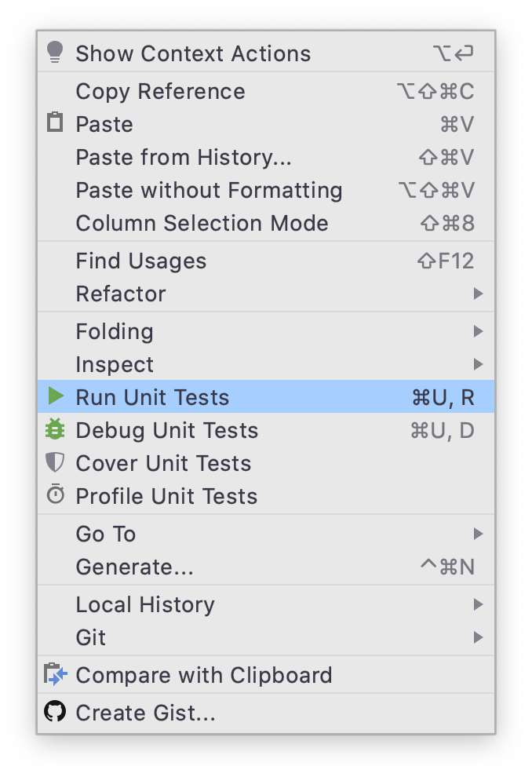Click the shield Cover icon
Image resolution: width=532 pixels, height=777 pixels.
pyautogui.click(x=55, y=462)
